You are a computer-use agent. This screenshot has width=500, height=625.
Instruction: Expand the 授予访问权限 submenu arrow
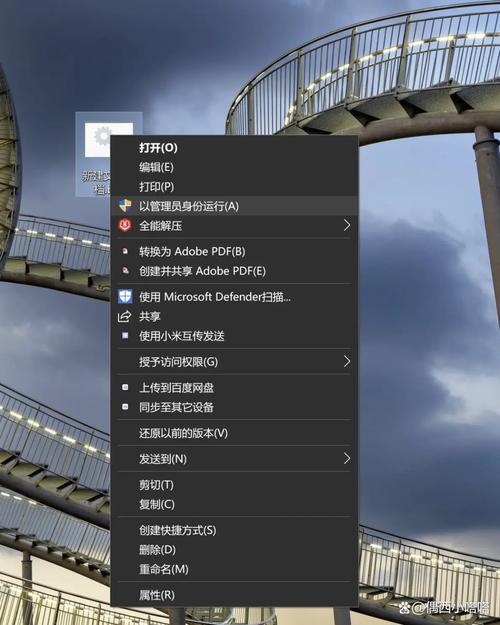[x=347, y=362]
